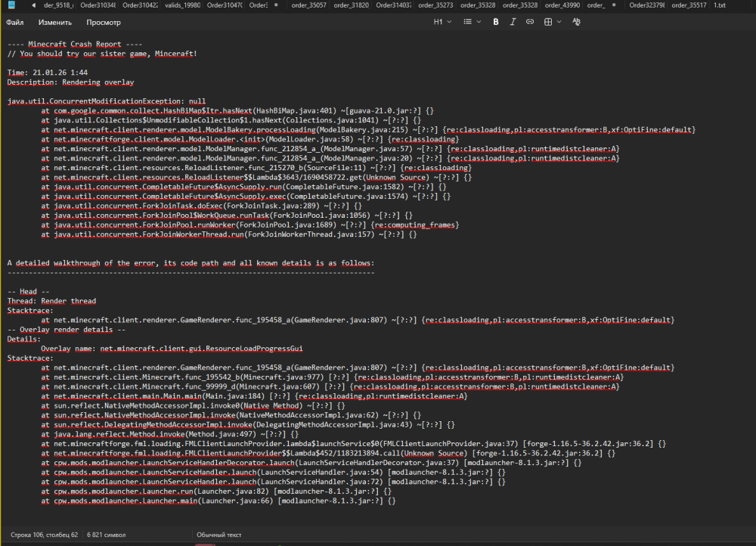The image size is (756, 546).
Task: Switch to the order_35057 tab
Action: [308, 5]
